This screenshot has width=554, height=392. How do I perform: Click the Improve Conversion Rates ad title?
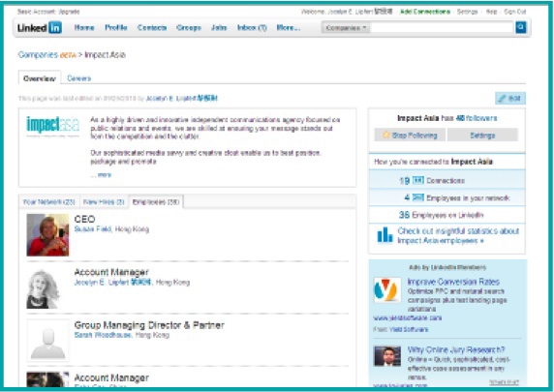click(x=453, y=282)
